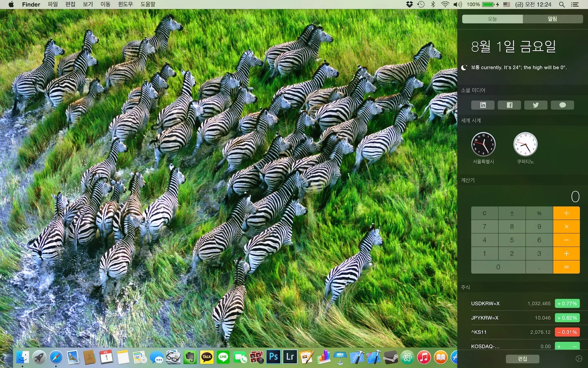The image size is (588, 368).
Task: Launch Safari compass icon in Dock
Action: coord(56,357)
